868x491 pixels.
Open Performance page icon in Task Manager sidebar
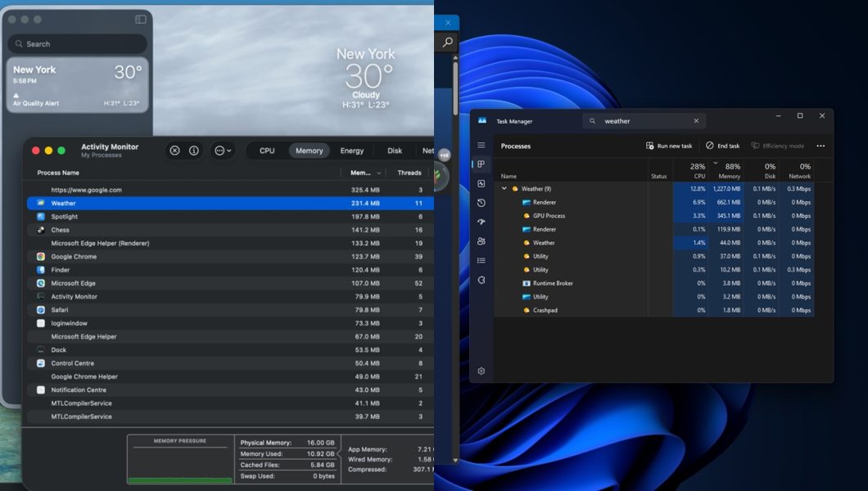coord(481,183)
